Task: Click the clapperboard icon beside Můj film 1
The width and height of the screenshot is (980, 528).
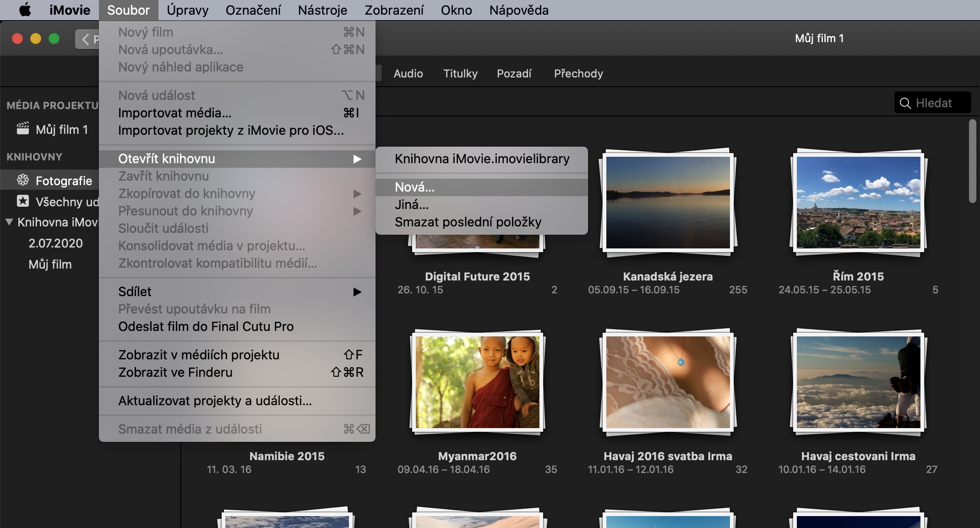Action: click(x=23, y=129)
